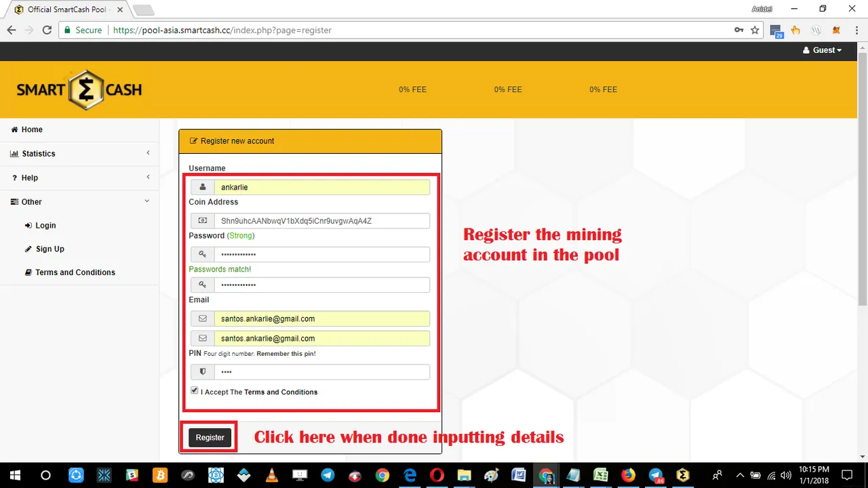The width and height of the screenshot is (868, 488).
Task: Toggle the Terms and Conditions acceptance checkbox
Action: click(x=195, y=391)
